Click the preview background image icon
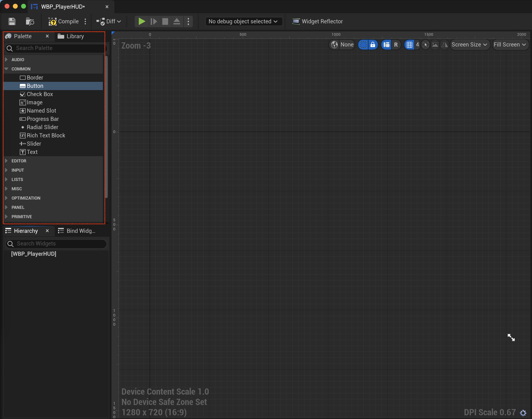 (x=435, y=45)
